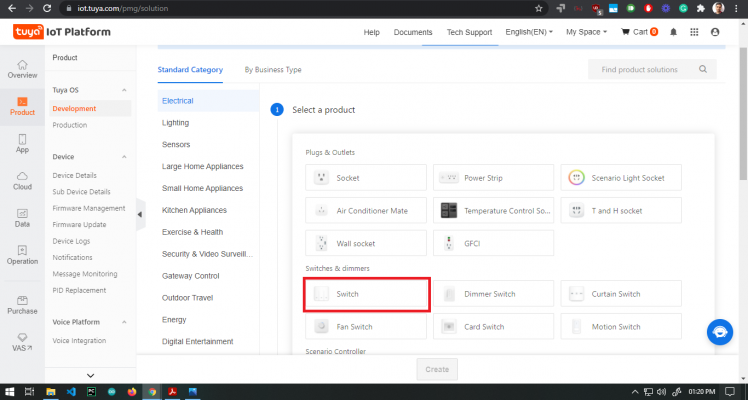Open the Cloud section icon
This screenshot has height=400, width=748.
pyautogui.click(x=22, y=180)
